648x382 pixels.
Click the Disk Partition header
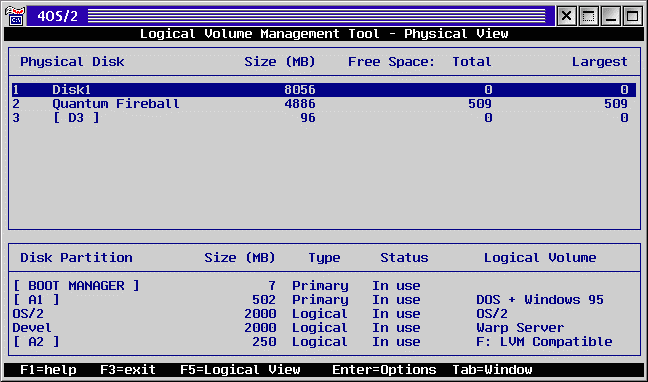tap(76, 258)
